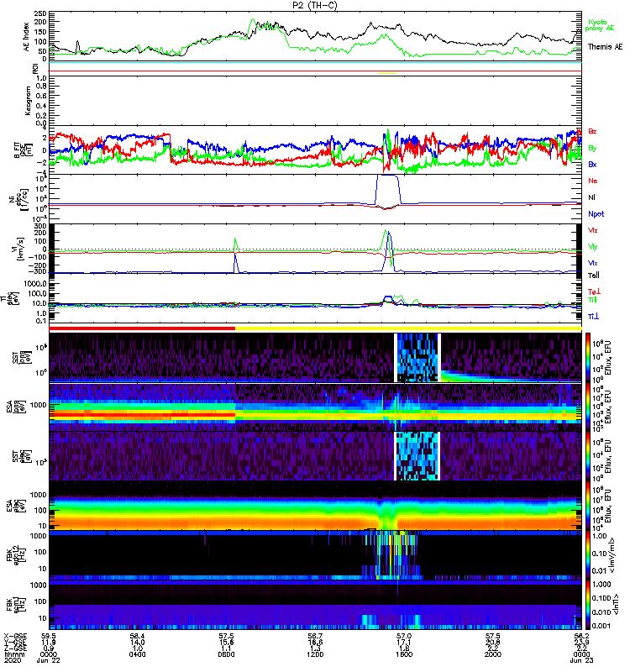
Task: Click the 0800 time tick label
Action: coord(226,654)
